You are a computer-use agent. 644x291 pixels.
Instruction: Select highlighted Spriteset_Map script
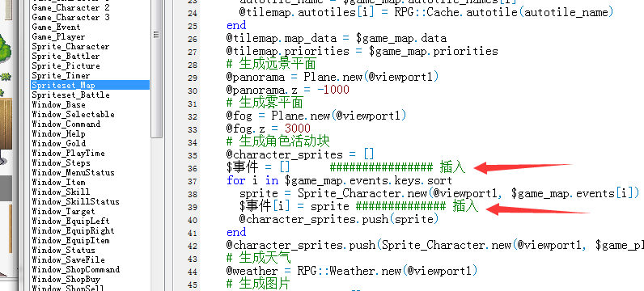[90, 86]
